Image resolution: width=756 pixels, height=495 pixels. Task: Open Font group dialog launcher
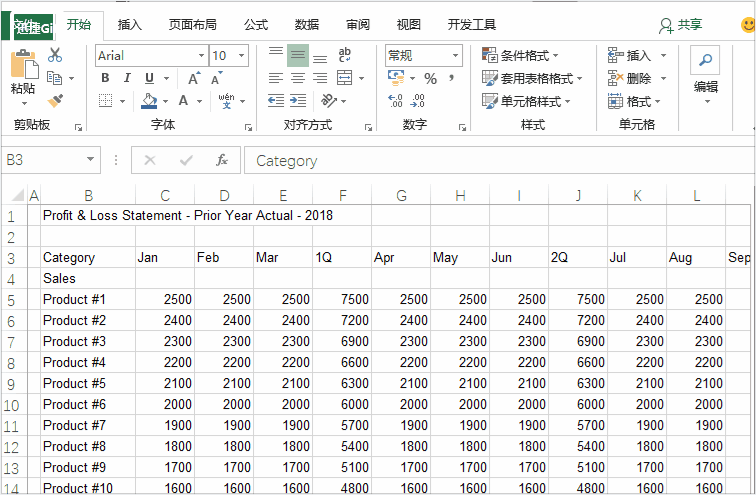[x=248, y=127]
